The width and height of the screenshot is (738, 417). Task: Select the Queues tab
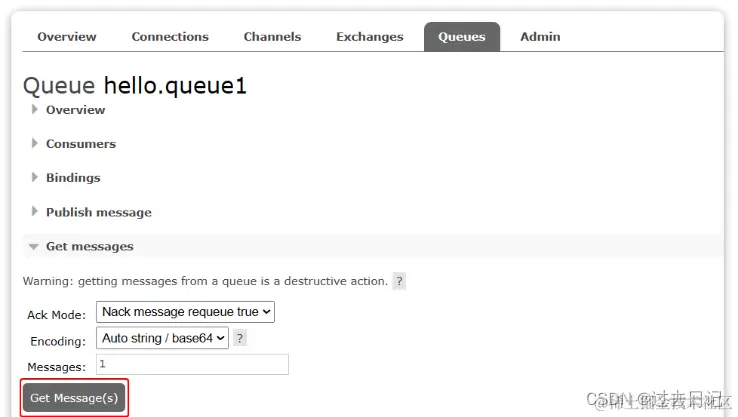pyautogui.click(x=462, y=37)
